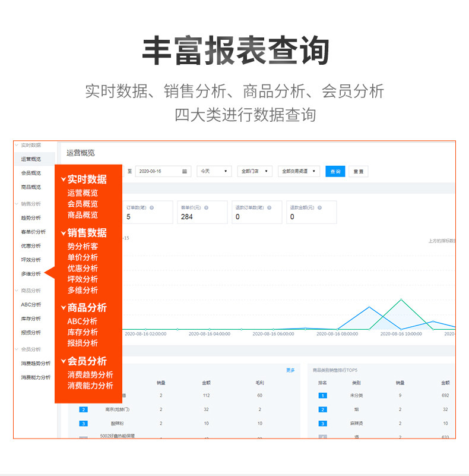Go to 客单价分析 in the sidebar
Image resolution: width=469 pixels, height=476 pixels.
coord(33,232)
